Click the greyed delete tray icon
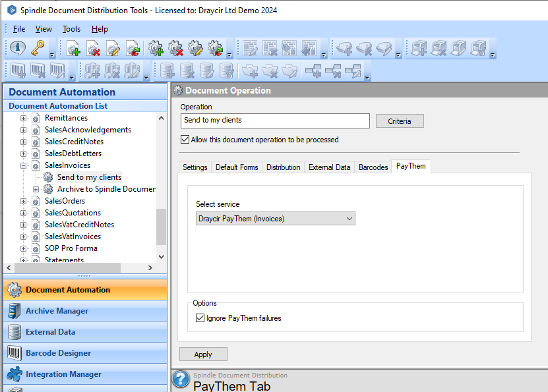This screenshot has width=548, height=392. tap(364, 49)
